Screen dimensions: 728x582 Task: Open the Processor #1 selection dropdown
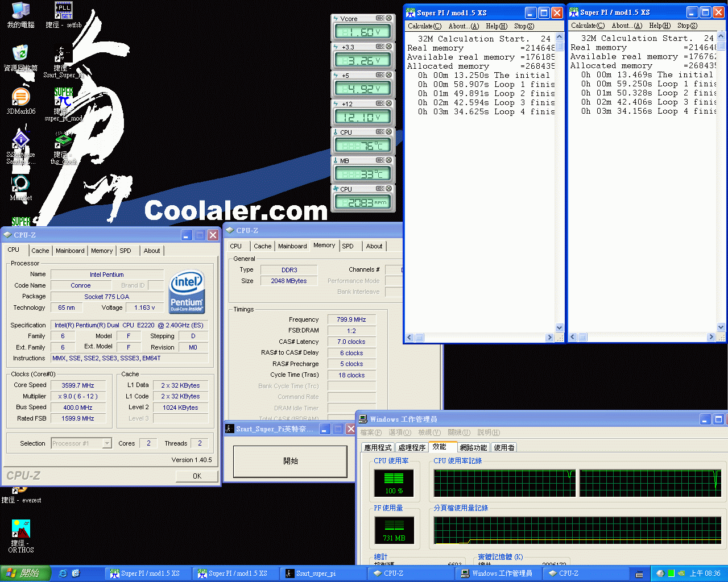point(107,443)
